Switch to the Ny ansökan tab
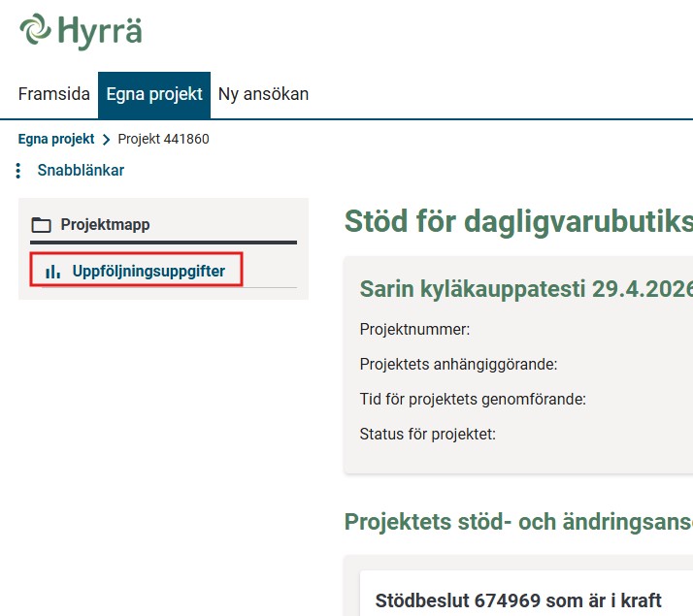This screenshot has height=616, width=693. [x=263, y=94]
